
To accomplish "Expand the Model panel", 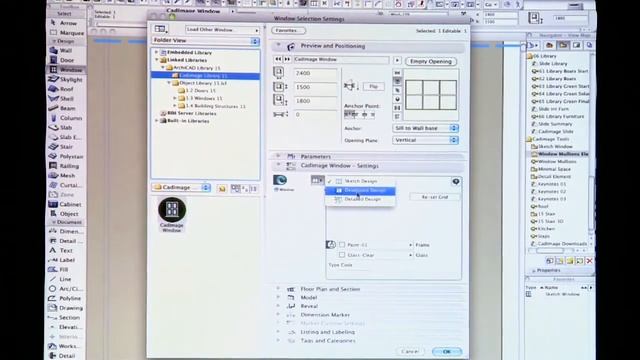I will point(278,297).
